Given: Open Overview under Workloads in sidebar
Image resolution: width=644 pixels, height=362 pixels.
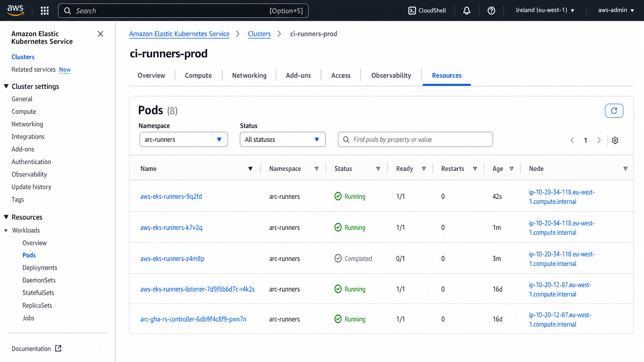Looking at the screenshot, I should [x=34, y=243].
